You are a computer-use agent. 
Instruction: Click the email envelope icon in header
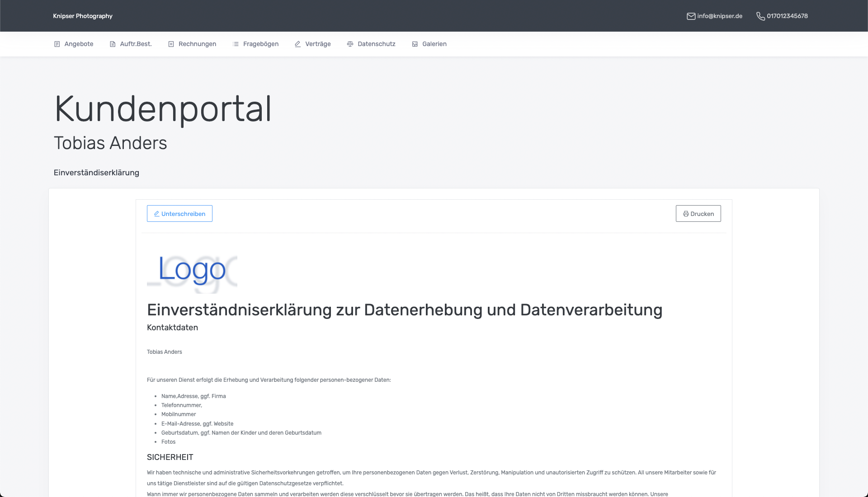[691, 16]
